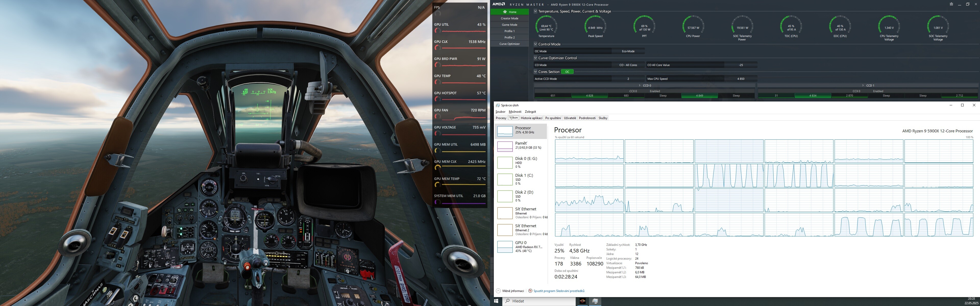Open the Možnosti menu

515,112
